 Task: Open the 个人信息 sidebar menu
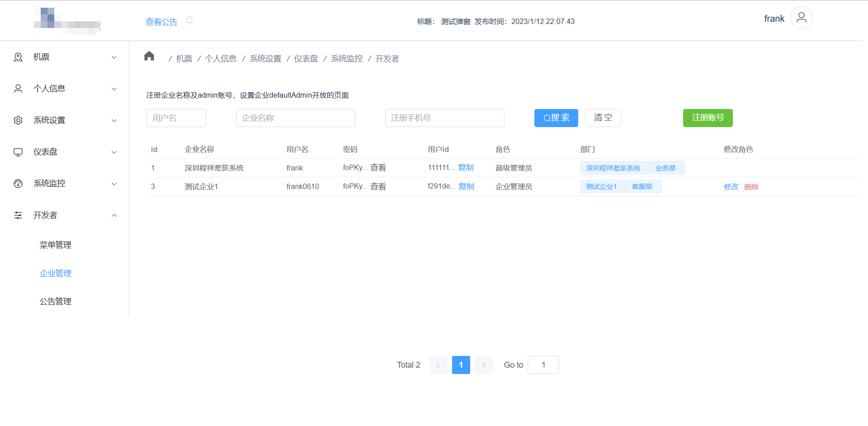(65, 89)
